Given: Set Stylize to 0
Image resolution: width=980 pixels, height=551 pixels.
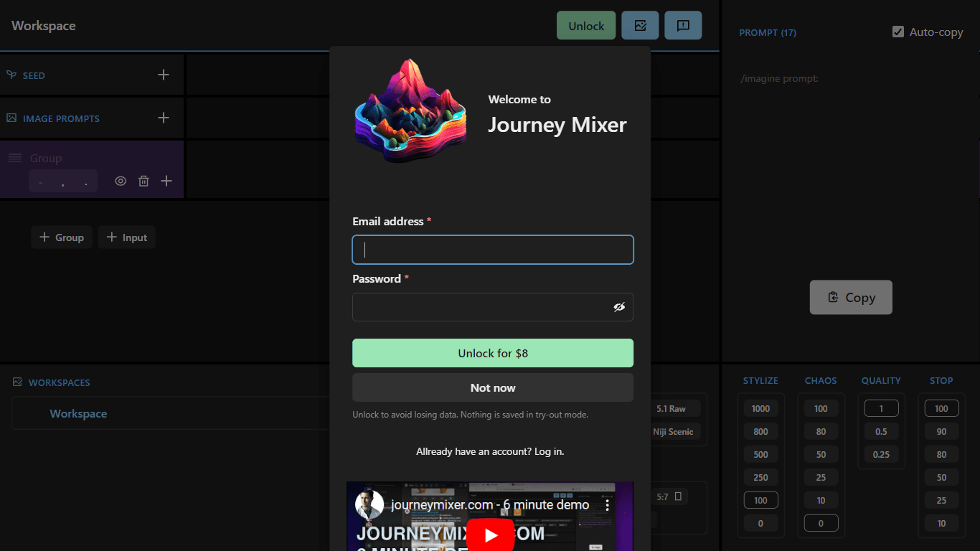Looking at the screenshot, I should pyautogui.click(x=760, y=524).
